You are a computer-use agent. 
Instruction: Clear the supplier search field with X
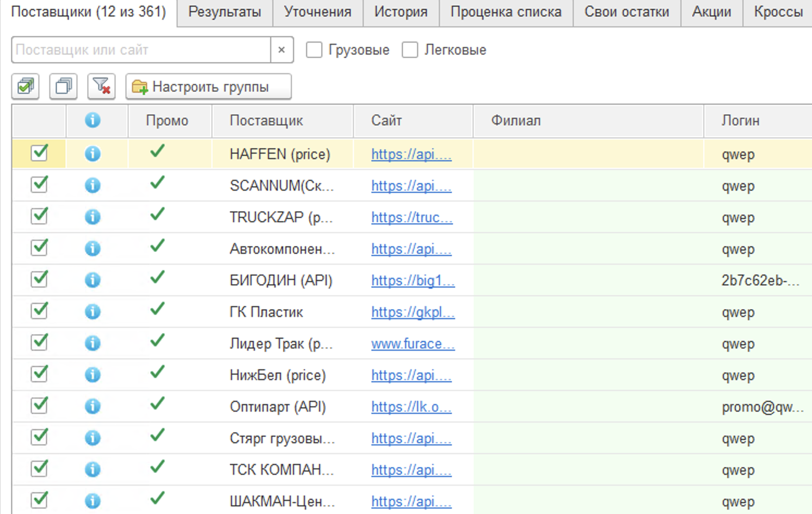pyautogui.click(x=281, y=50)
